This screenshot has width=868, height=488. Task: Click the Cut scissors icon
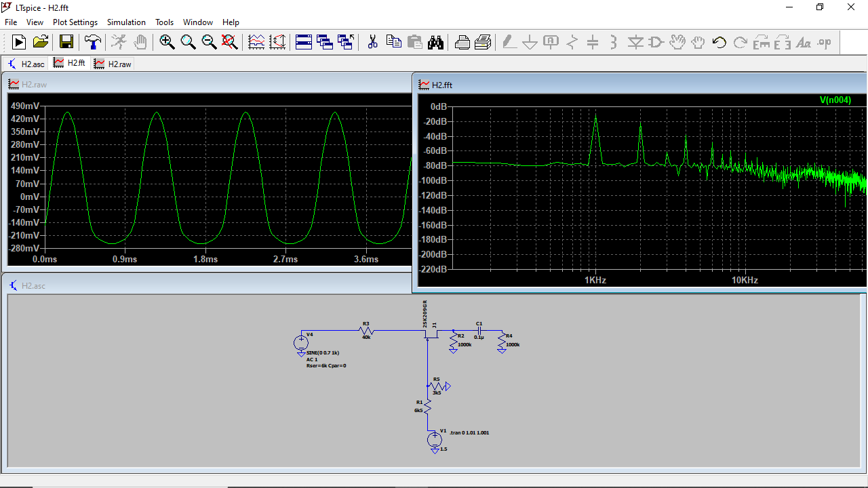click(372, 42)
